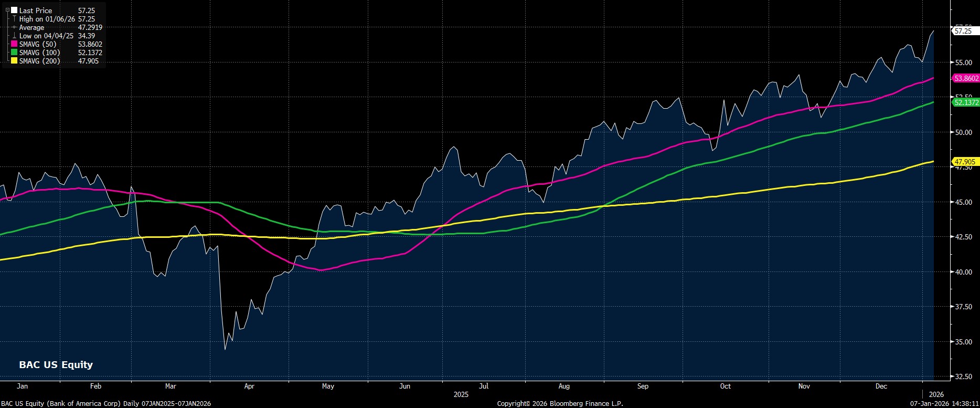Click the Apr label on the date axis
Screen dimensions: 980x408
coord(249,386)
